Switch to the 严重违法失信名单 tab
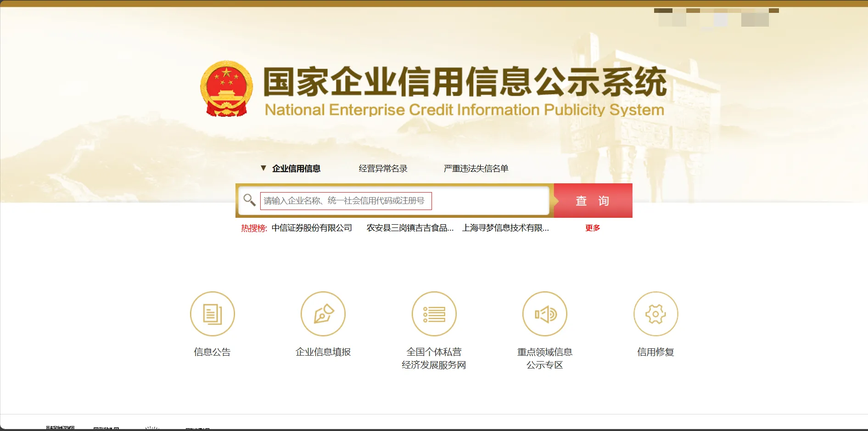The height and width of the screenshot is (431, 868). pyautogui.click(x=476, y=169)
